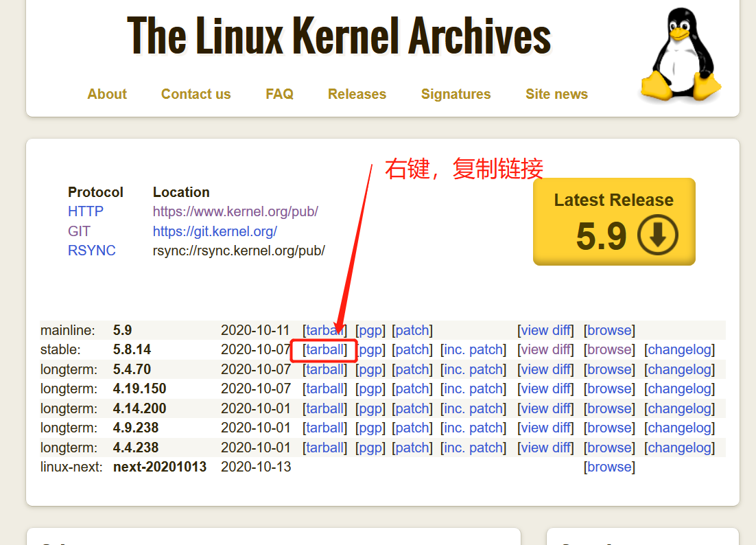Select the Protocol column header

pyautogui.click(x=95, y=192)
